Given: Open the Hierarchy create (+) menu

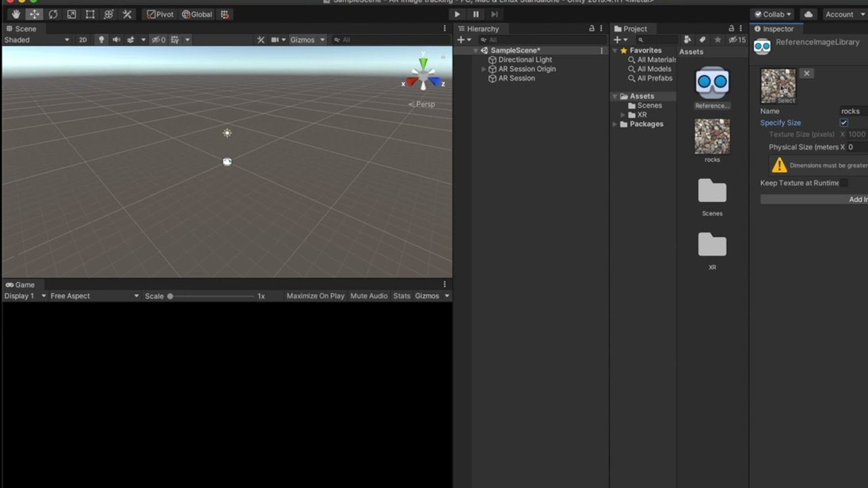Looking at the screenshot, I should [464, 40].
